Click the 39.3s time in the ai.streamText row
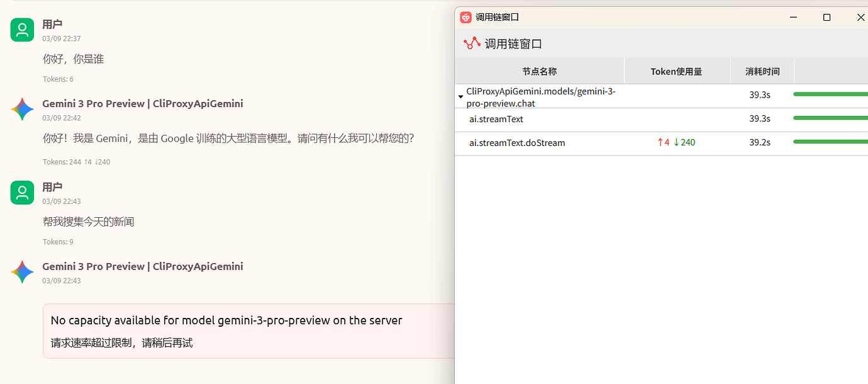 click(x=760, y=118)
